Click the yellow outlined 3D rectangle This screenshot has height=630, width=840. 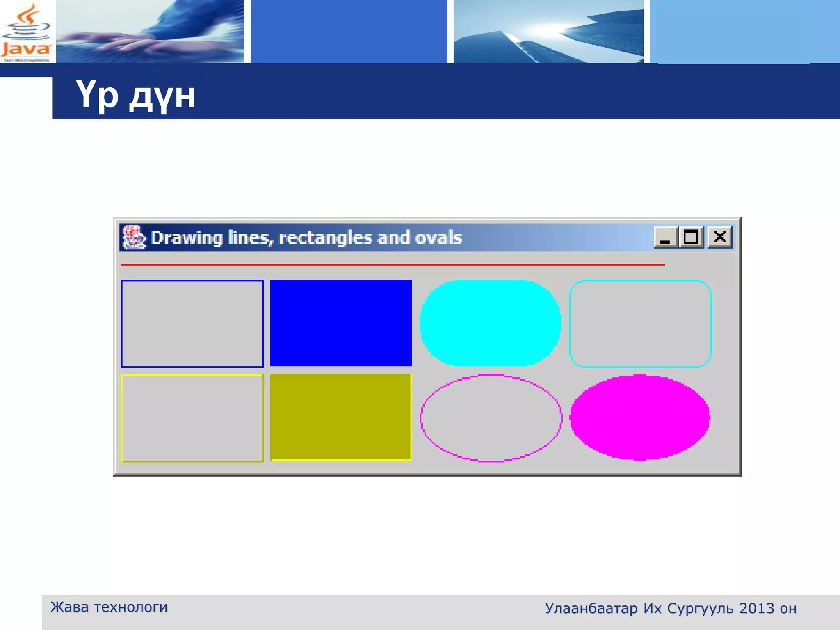tap(192, 418)
